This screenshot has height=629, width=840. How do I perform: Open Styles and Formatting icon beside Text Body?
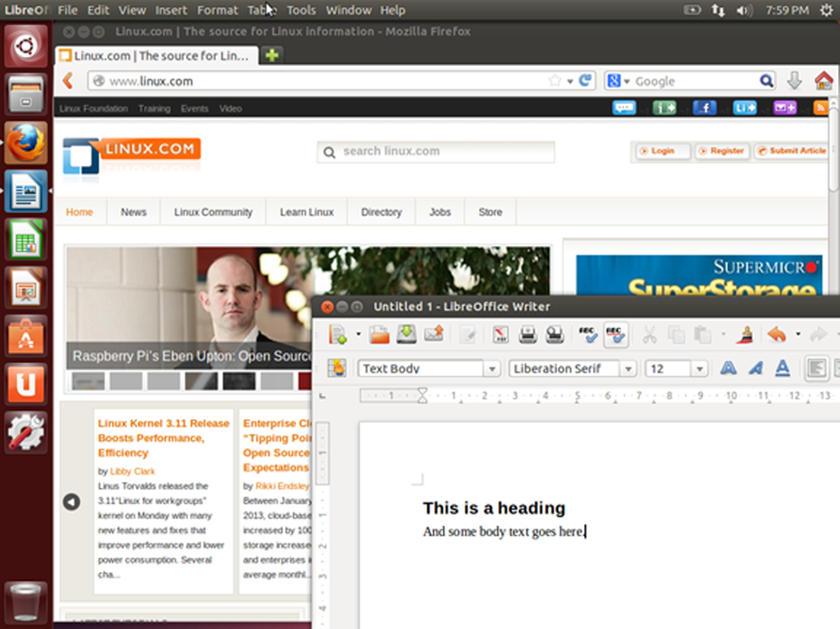337,369
